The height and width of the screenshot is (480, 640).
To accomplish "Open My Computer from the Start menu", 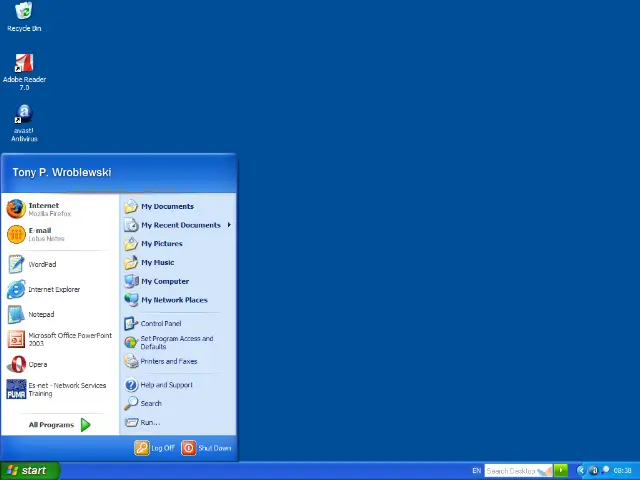I will pyautogui.click(x=164, y=281).
